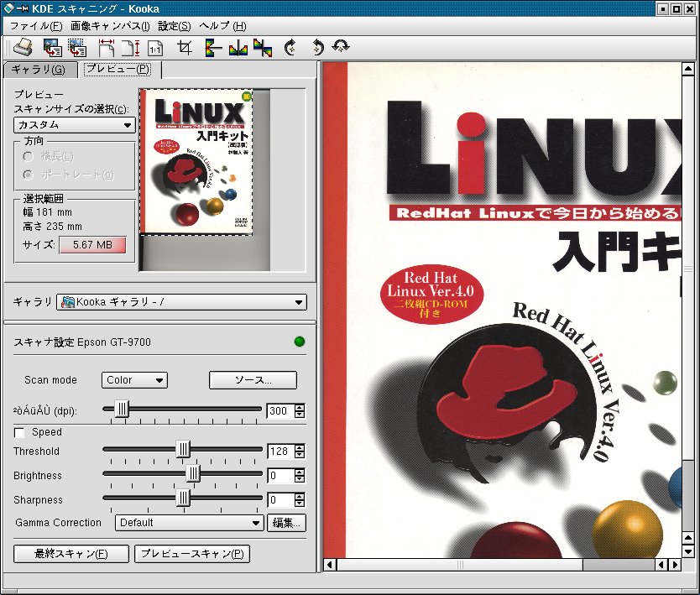
Task: Open the ファイル(F) menu
Action: point(36,26)
